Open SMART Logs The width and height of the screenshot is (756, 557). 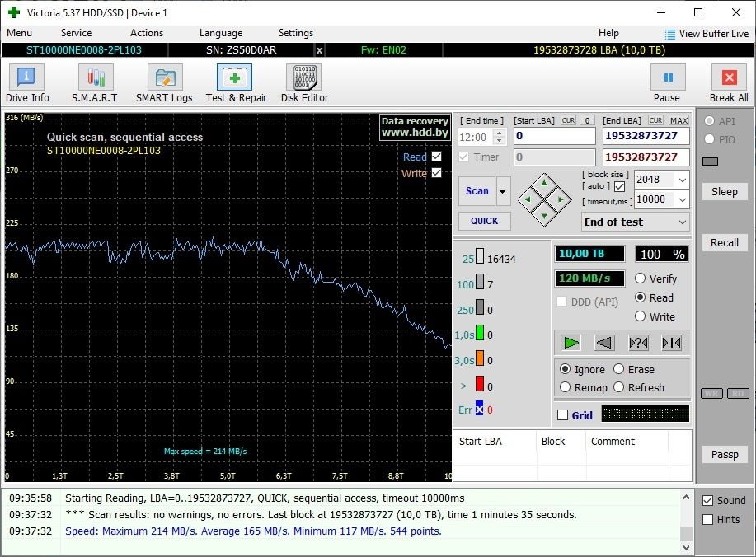click(x=164, y=83)
